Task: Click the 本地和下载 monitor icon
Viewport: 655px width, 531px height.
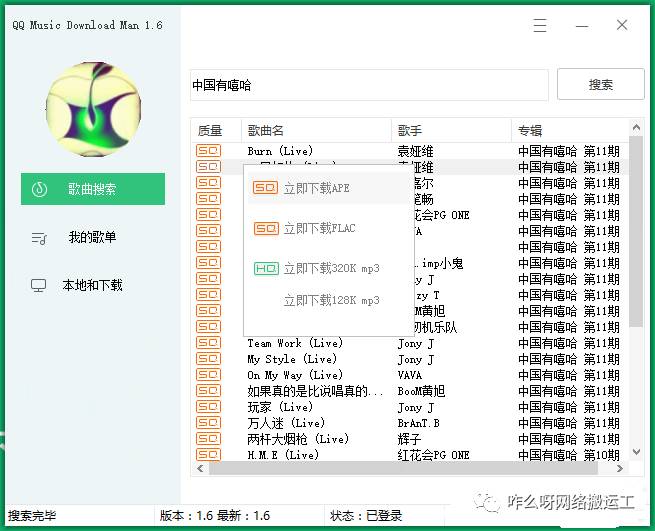Action: 38,286
